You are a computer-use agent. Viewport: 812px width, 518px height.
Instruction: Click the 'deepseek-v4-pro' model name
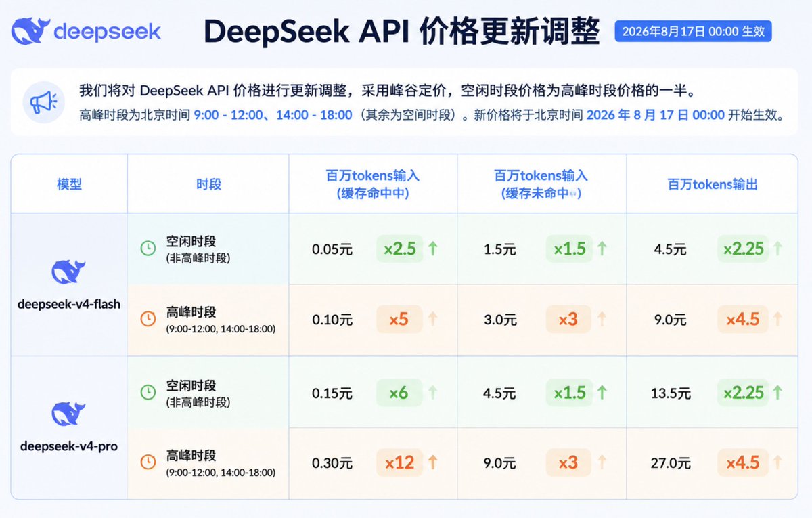69,446
